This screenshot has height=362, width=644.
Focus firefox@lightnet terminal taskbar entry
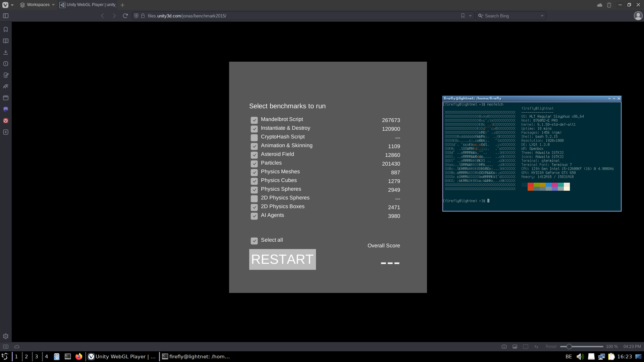point(196,357)
